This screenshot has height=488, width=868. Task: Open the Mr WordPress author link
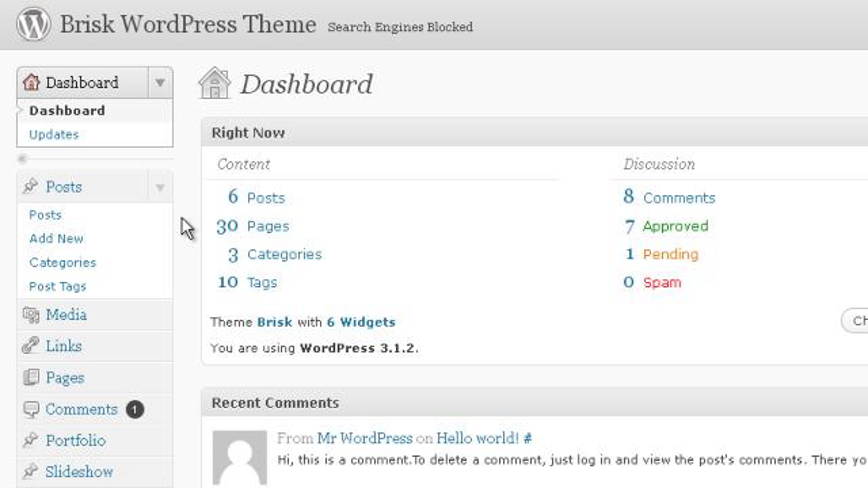[x=365, y=438]
